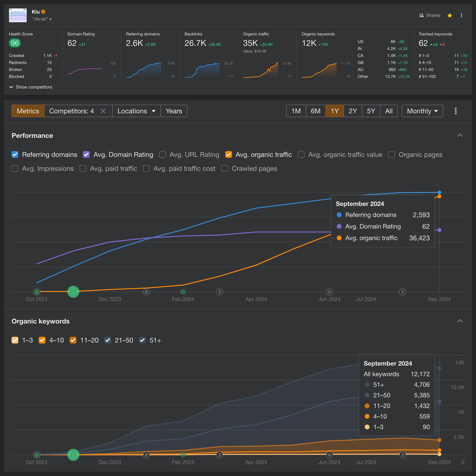This screenshot has height=476, width=476.
Task: Click the Broken pages count 25
Action: click(x=49, y=70)
